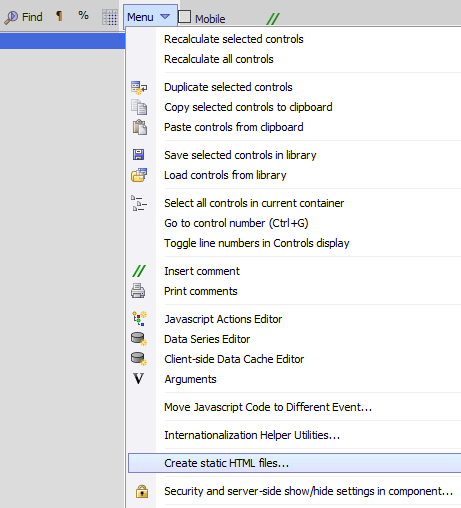Choose Copy selected controls to clipboard

[x=248, y=107]
